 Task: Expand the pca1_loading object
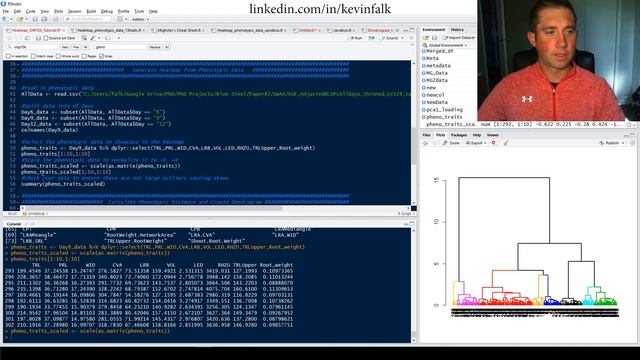[423, 110]
